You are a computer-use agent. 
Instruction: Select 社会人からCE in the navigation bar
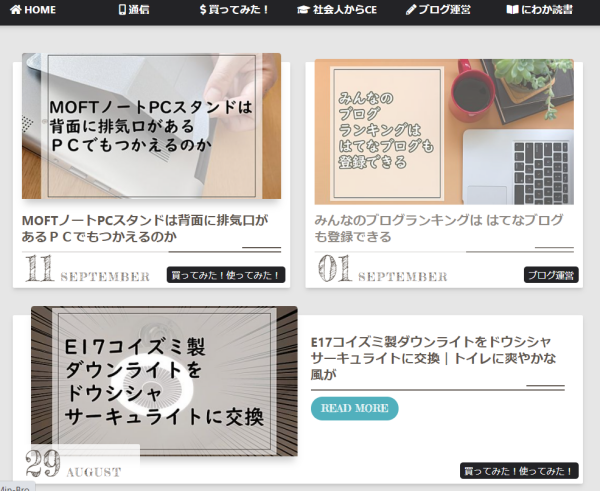(337, 10)
